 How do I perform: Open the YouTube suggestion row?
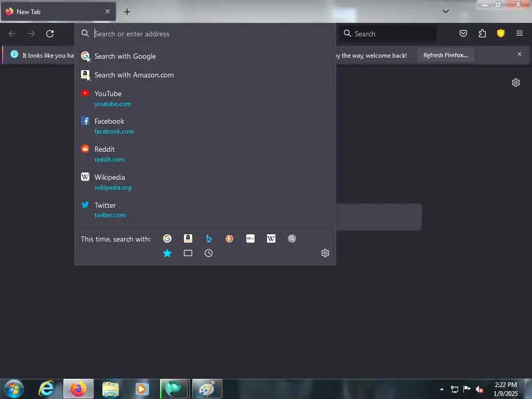[x=205, y=98]
